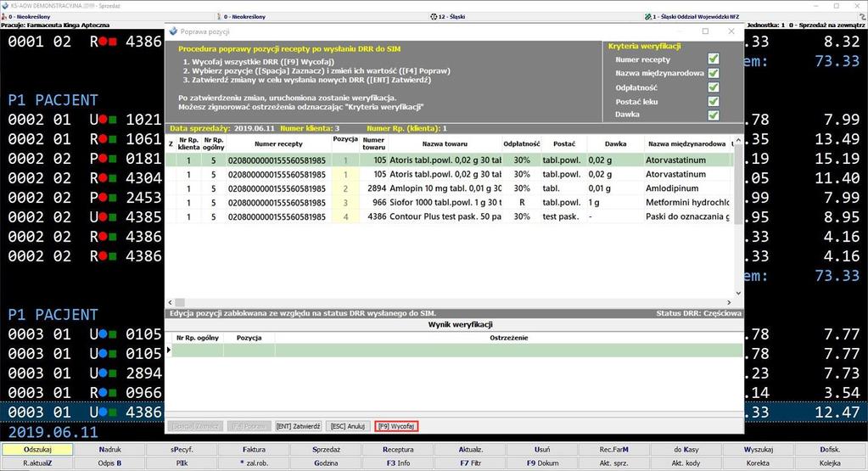Click the Metformini hydrochloridum cell
Screen dimensions: 868x471
[x=687, y=203]
